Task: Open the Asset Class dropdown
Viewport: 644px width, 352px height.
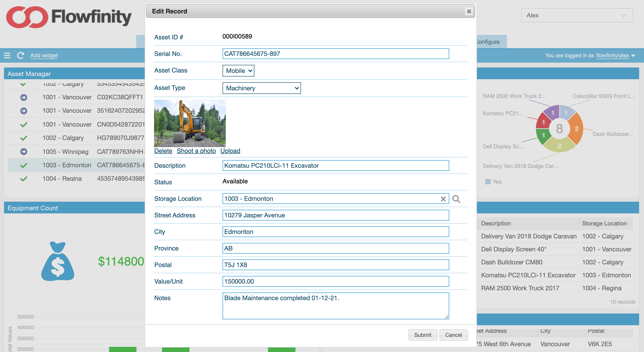Action: 238,71
